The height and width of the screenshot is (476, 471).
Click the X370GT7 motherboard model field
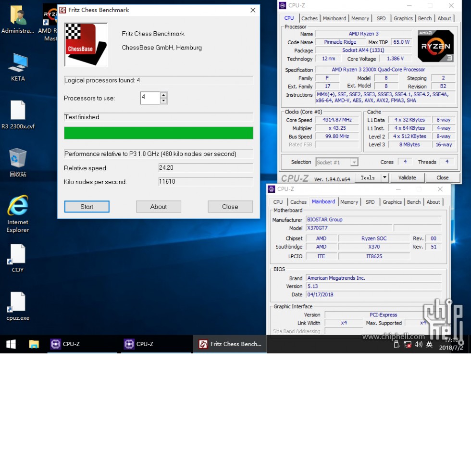click(349, 228)
